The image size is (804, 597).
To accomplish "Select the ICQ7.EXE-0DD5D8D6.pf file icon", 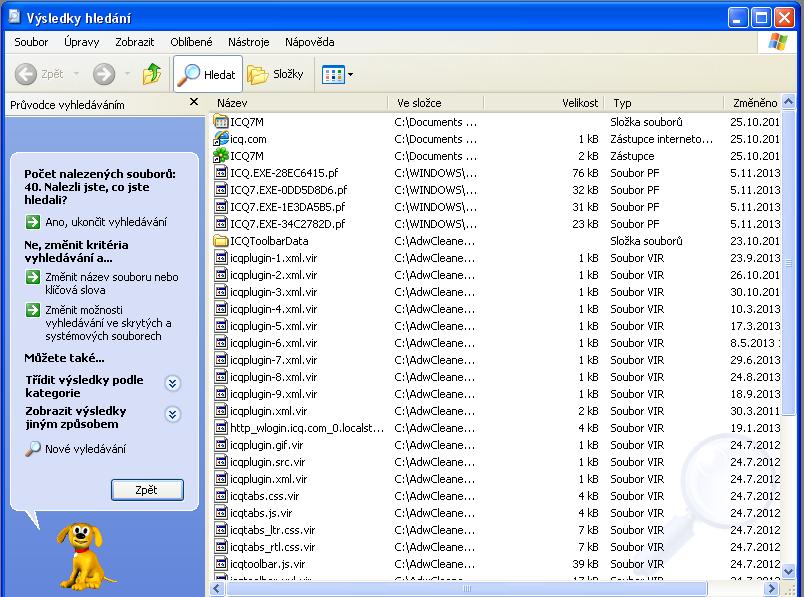I will (220, 190).
